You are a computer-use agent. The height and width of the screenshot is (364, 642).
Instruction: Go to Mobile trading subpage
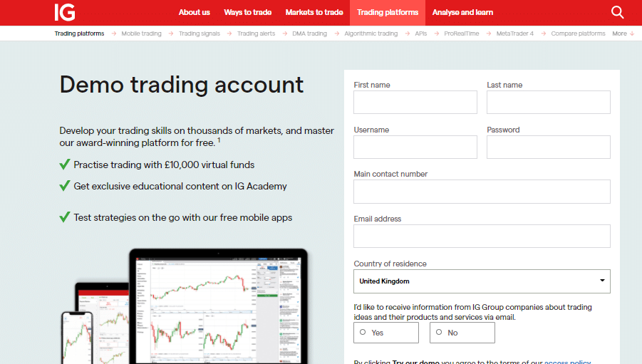pos(141,33)
